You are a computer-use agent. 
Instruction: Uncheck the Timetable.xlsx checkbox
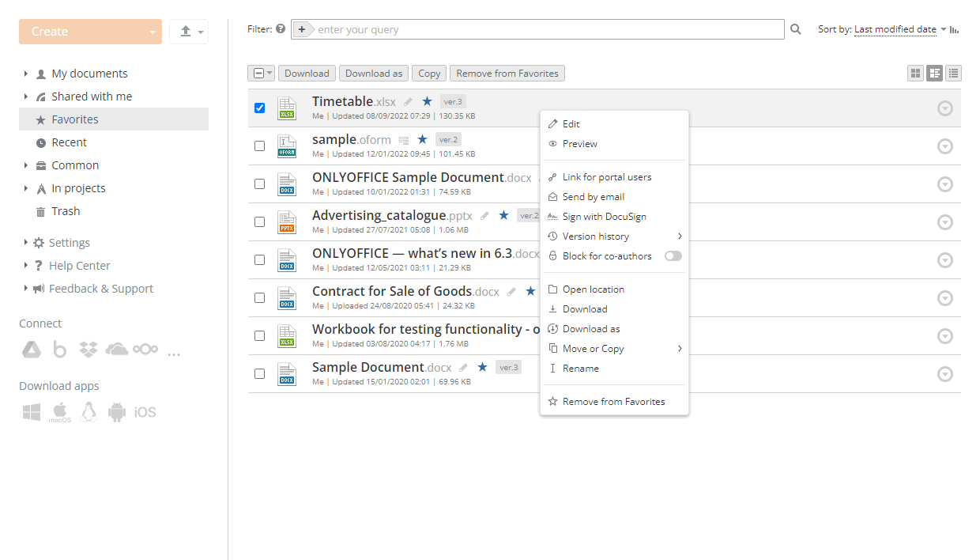coord(260,108)
